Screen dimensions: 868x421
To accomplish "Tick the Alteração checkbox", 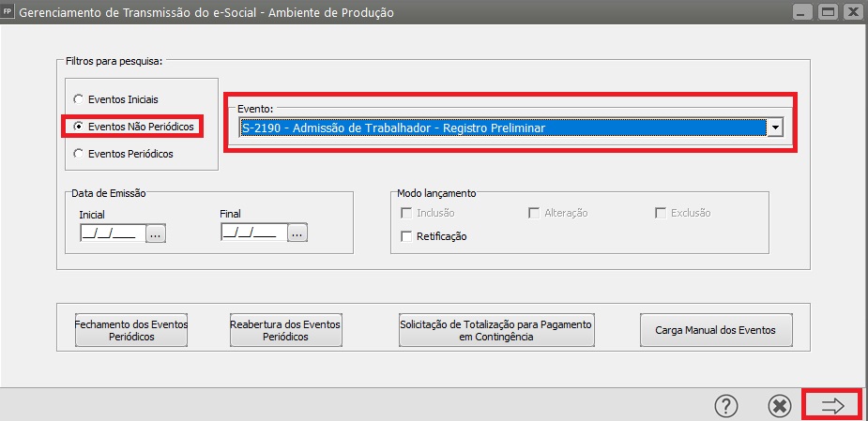I will [534, 213].
